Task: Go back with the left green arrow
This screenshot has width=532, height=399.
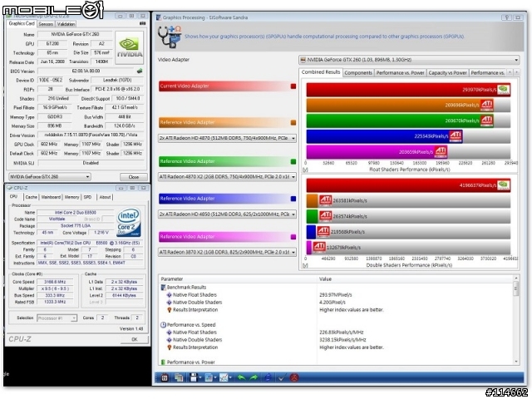Action: pos(241,377)
